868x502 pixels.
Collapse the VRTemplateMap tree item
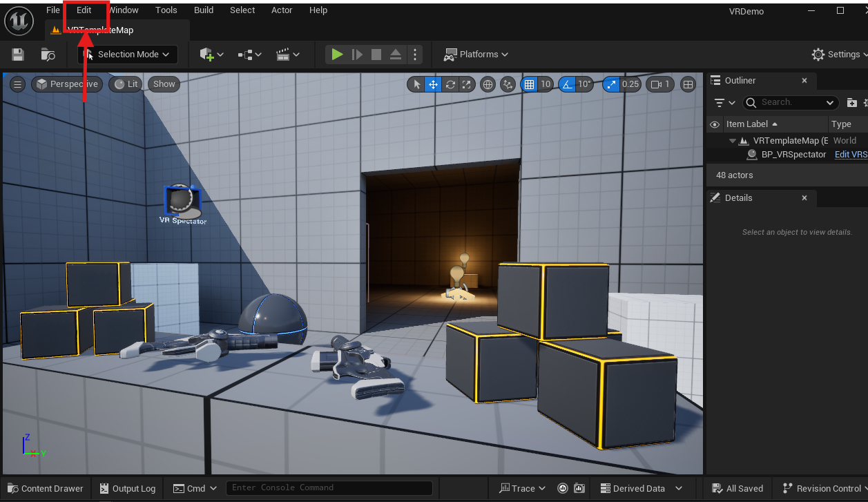733,141
